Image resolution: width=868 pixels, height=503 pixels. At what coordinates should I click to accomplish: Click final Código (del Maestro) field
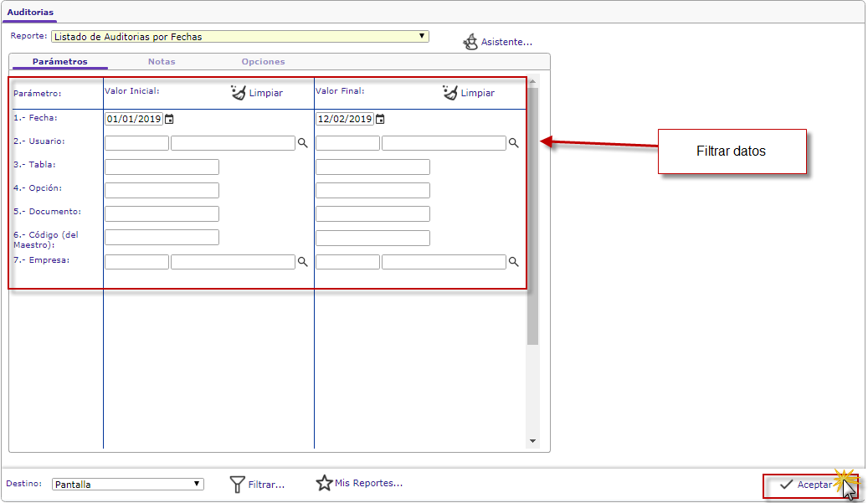pos(372,238)
